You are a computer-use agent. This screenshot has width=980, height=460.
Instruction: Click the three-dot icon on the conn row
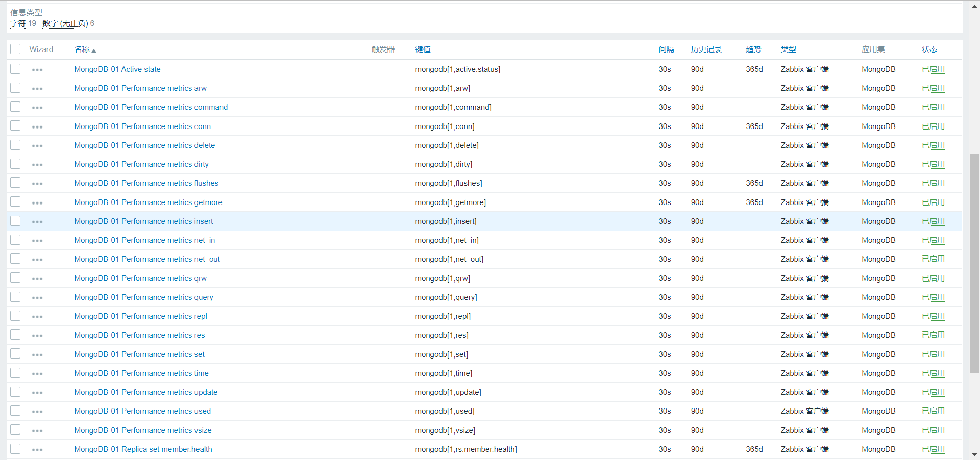[x=37, y=127]
